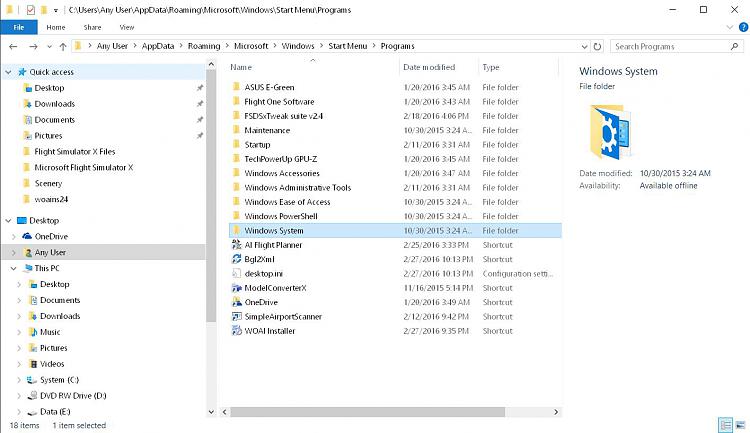Click the nav pane scroll down arrow

pyautogui.click(x=211, y=411)
